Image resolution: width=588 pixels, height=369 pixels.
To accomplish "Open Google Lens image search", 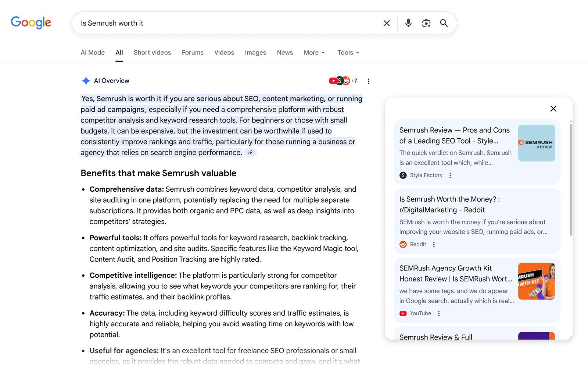I will click(x=426, y=23).
